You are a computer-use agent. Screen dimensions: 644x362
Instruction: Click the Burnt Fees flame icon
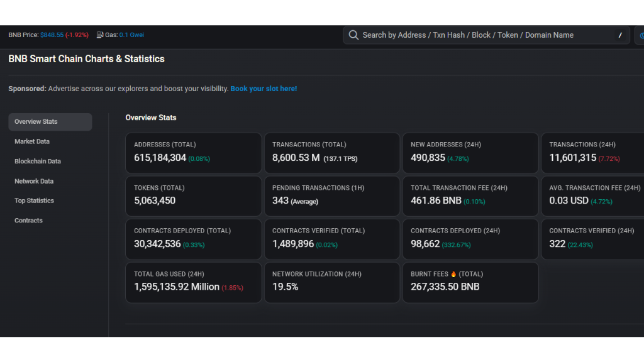pos(453,274)
